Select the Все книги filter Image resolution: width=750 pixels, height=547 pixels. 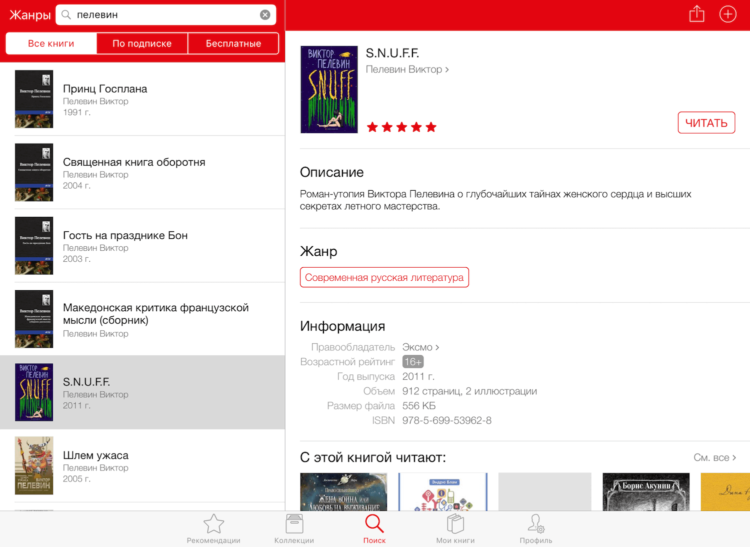[51, 44]
